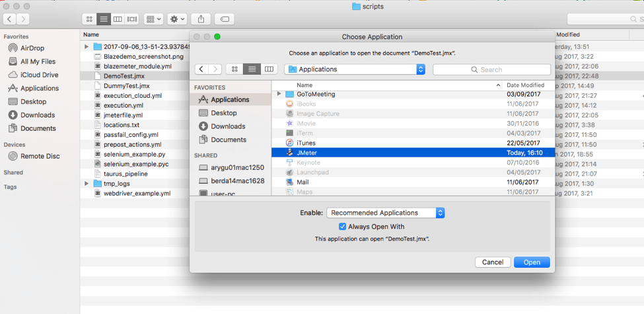
Task: Click the Finder share toolbar icon
Action: coord(201,19)
